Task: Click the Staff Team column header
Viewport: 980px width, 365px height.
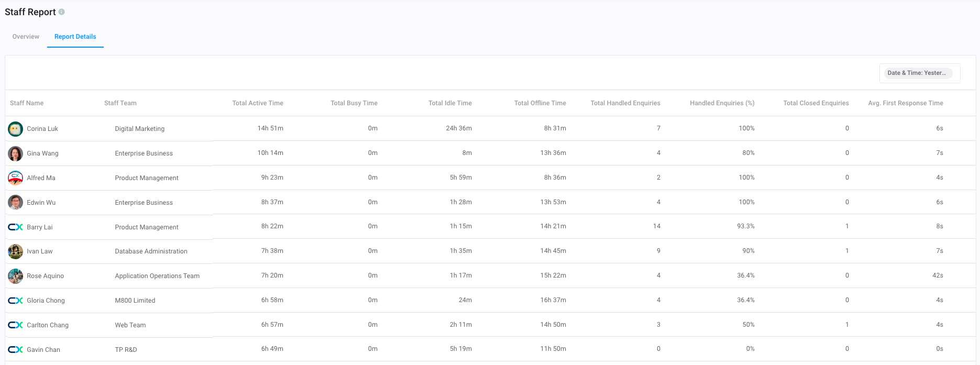Action: click(x=120, y=103)
